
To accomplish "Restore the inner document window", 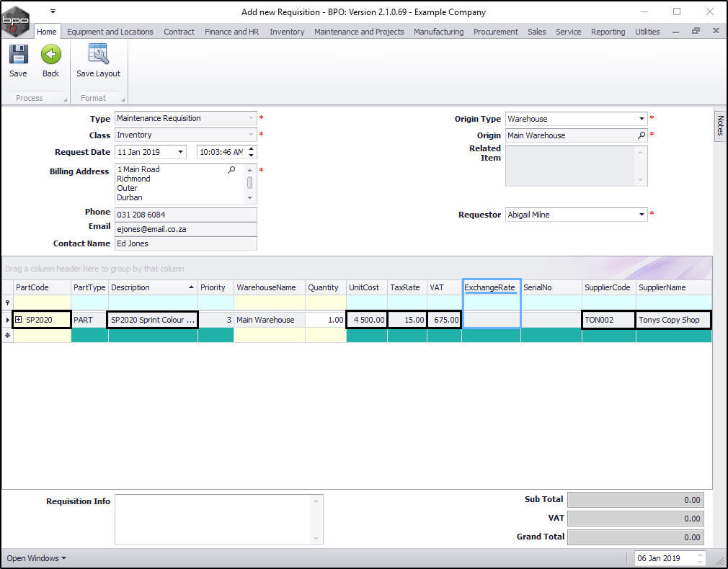I will pos(696,31).
